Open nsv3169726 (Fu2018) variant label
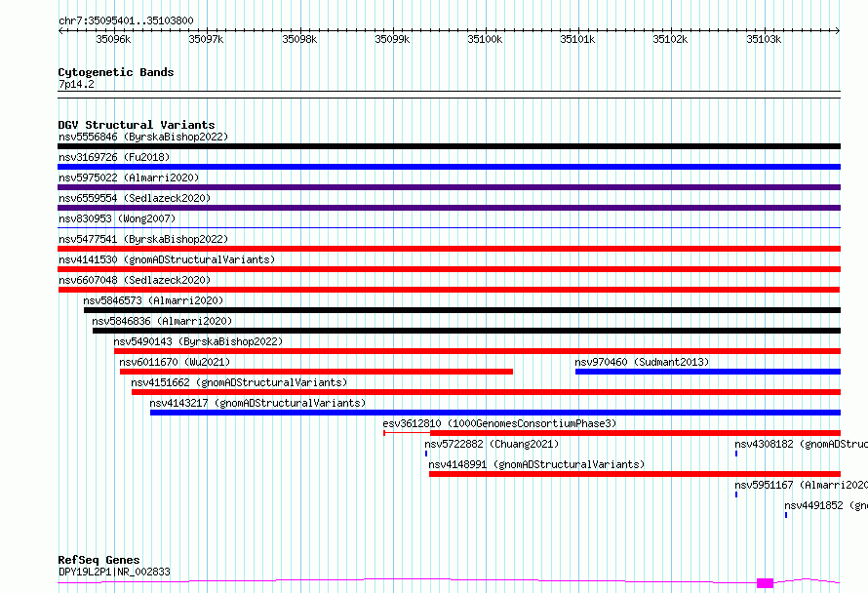The height and width of the screenshot is (593, 868). point(114,157)
